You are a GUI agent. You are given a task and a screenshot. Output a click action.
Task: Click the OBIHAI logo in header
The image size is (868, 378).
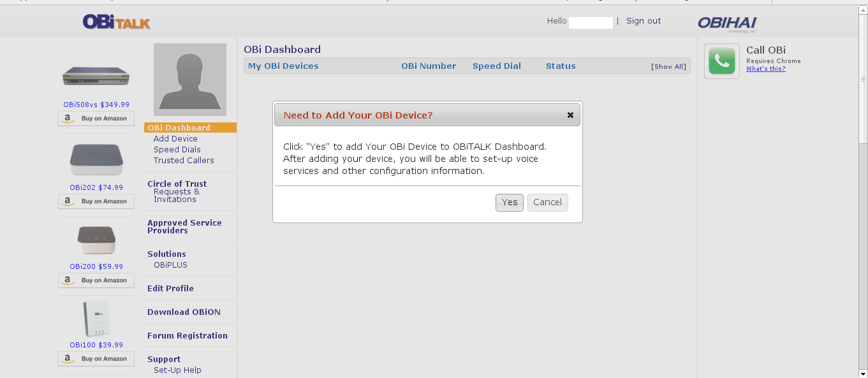click(x=727, y=23)
